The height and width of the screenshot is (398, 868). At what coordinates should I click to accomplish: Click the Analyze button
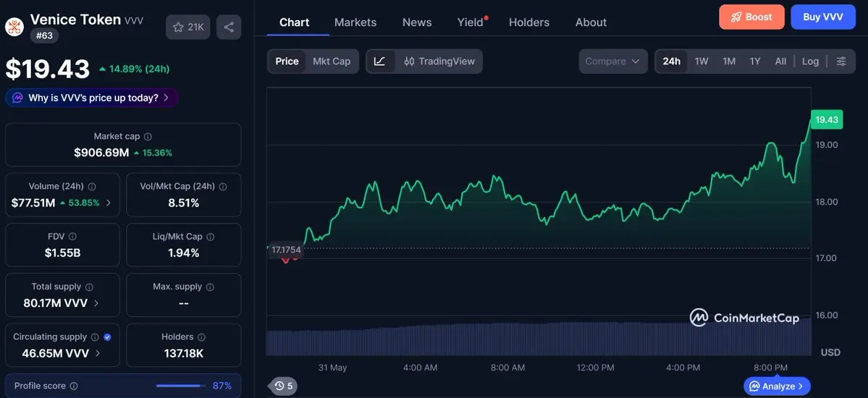coord(778,386)
